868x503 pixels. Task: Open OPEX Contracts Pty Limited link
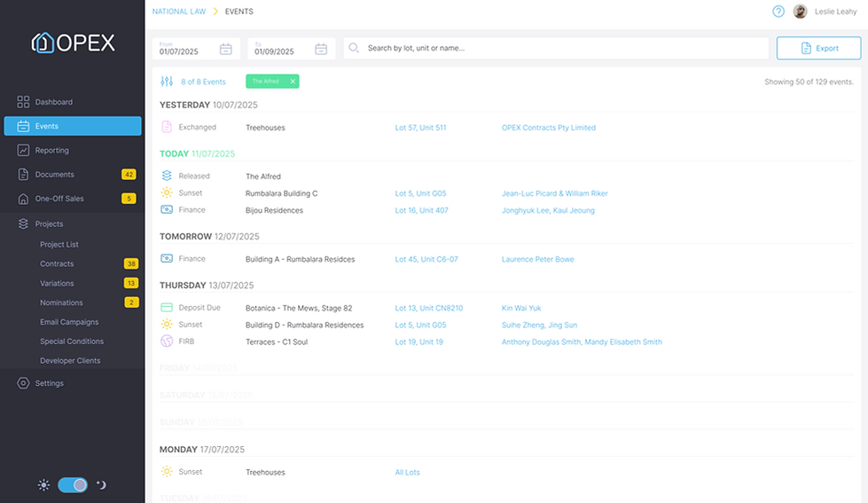click(549, 128)
